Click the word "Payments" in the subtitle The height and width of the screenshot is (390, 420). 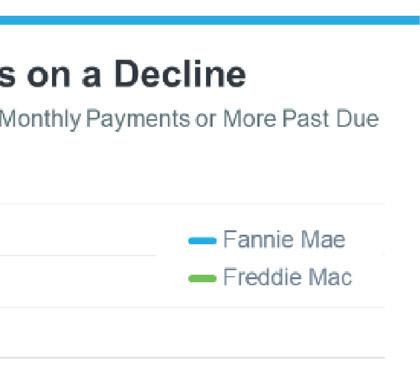[138, 119]
